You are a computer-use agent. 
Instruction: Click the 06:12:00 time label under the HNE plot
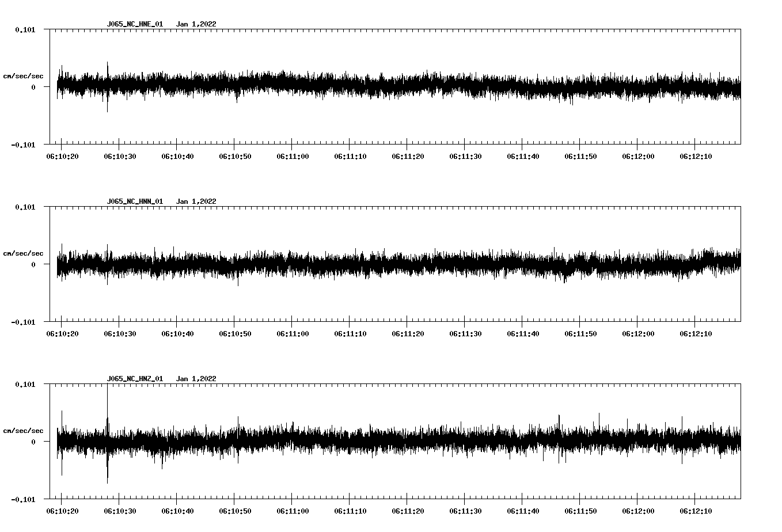[638, 157]
